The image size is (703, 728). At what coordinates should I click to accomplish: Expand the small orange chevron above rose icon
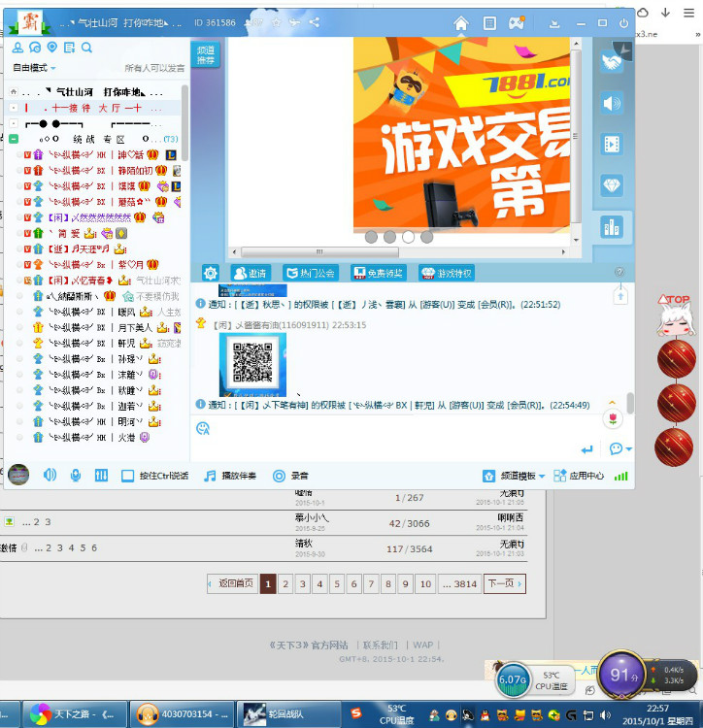click(x=613, y=403)
